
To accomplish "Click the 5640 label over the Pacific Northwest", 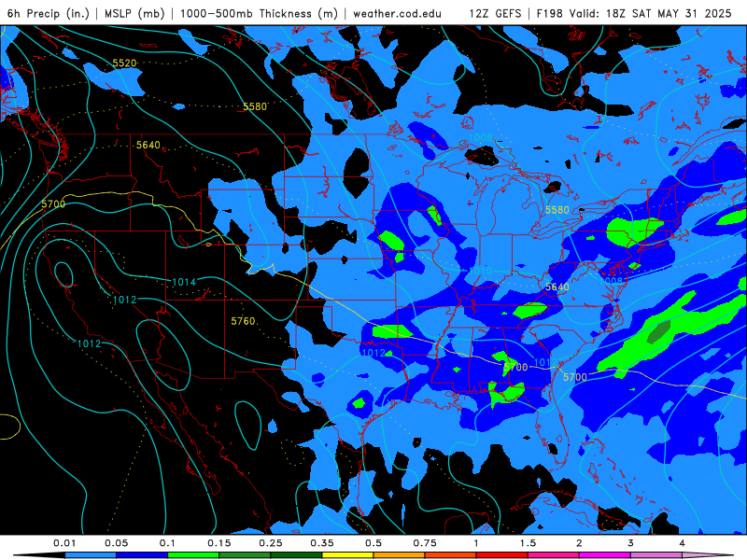I will coord(148,145).
